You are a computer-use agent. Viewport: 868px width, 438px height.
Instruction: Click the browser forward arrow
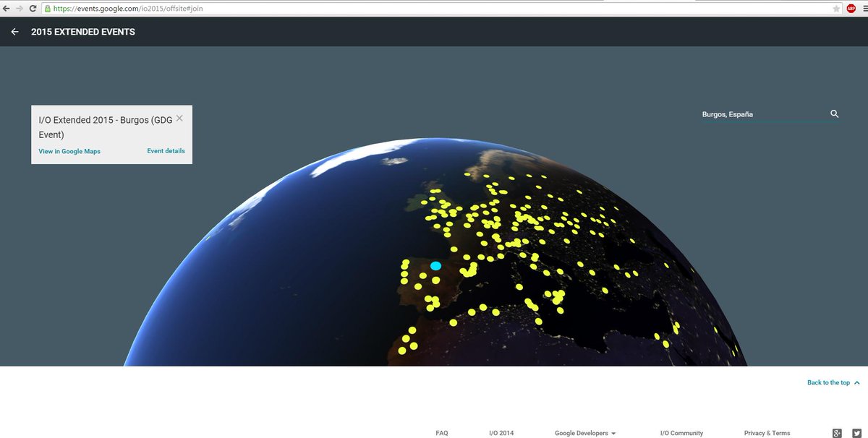click(20, 9)
